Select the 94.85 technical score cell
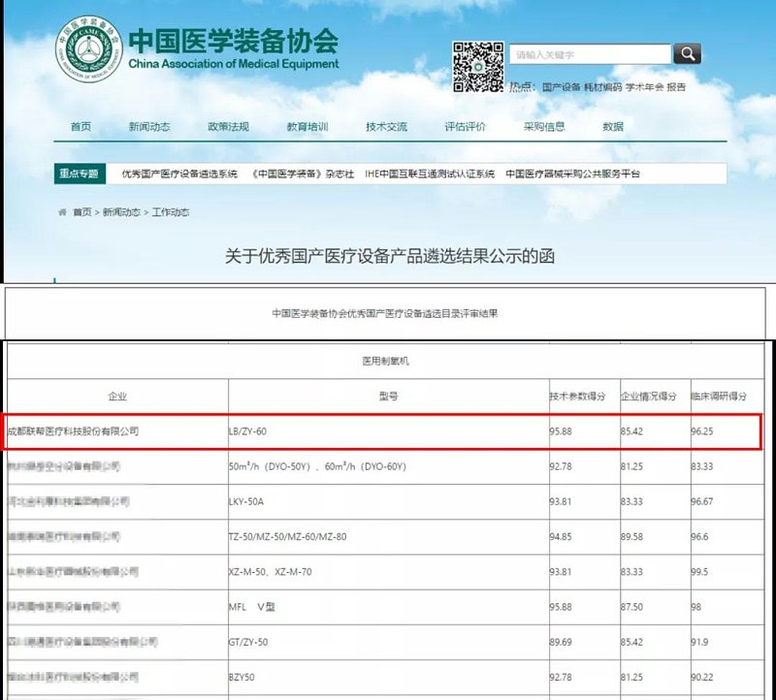This screenshot has width=776, height=700. tap(585, 537)
